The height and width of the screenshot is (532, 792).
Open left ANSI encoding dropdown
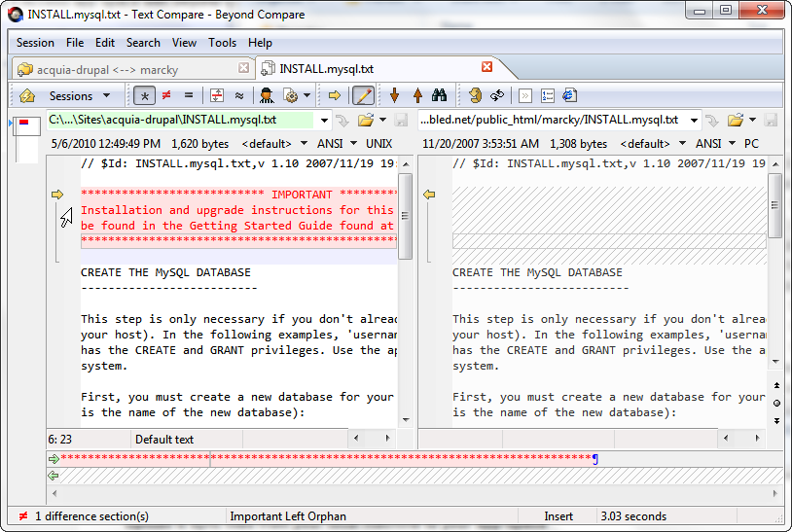point(337,144)
